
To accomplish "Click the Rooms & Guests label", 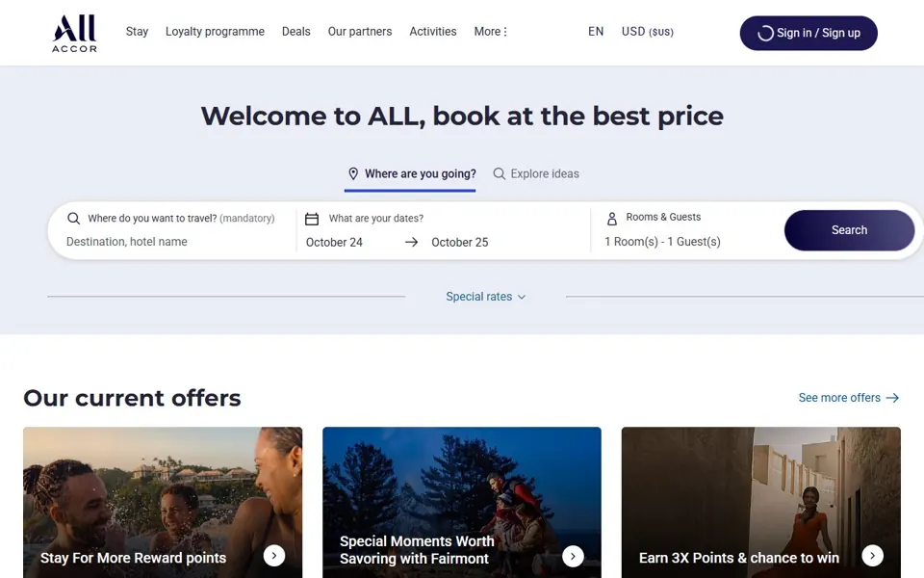I will 663,217.
